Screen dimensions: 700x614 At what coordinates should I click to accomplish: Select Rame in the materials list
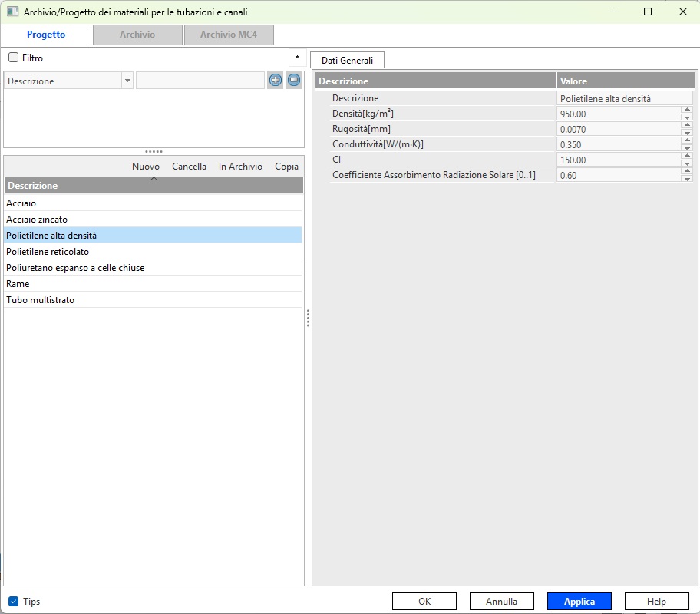coord(18,284)
